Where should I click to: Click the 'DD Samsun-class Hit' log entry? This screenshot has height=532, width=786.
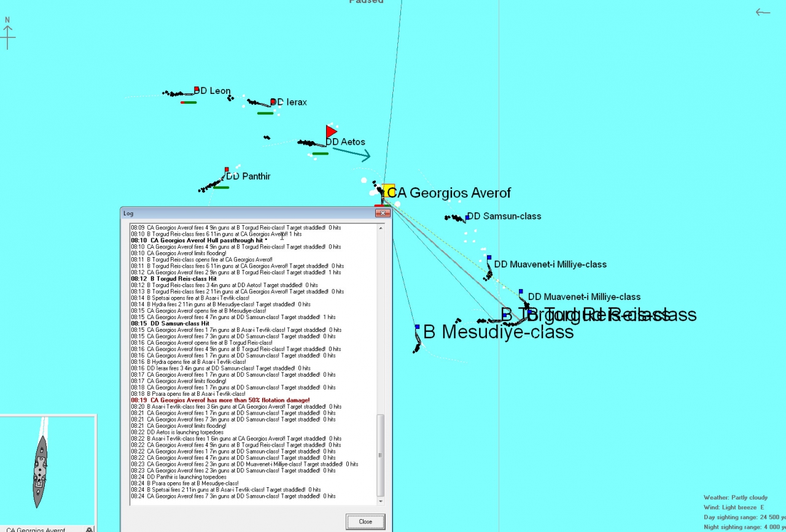click(x=170, y=323)
